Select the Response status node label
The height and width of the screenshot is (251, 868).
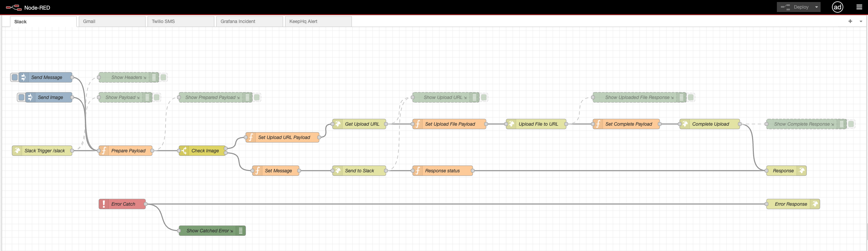(x=442, y=171)
